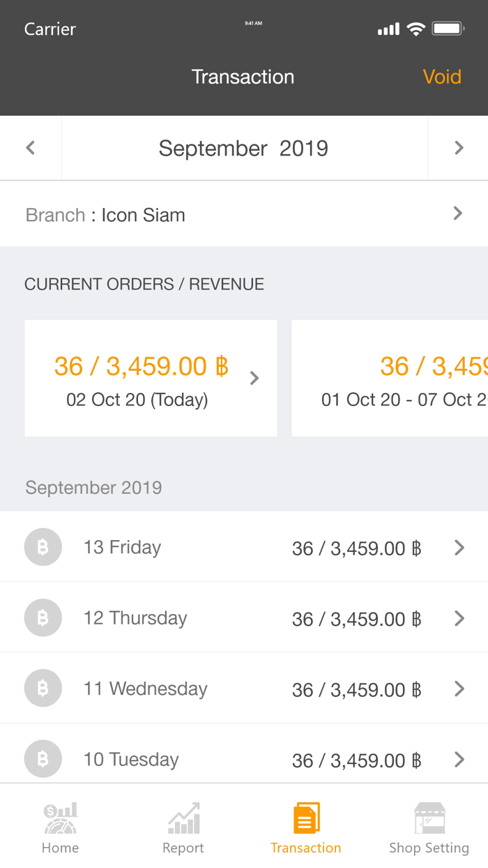Viewport: 488px width, 868px height.
Task: Click the September 2019 header text
Action: [244, 147]
